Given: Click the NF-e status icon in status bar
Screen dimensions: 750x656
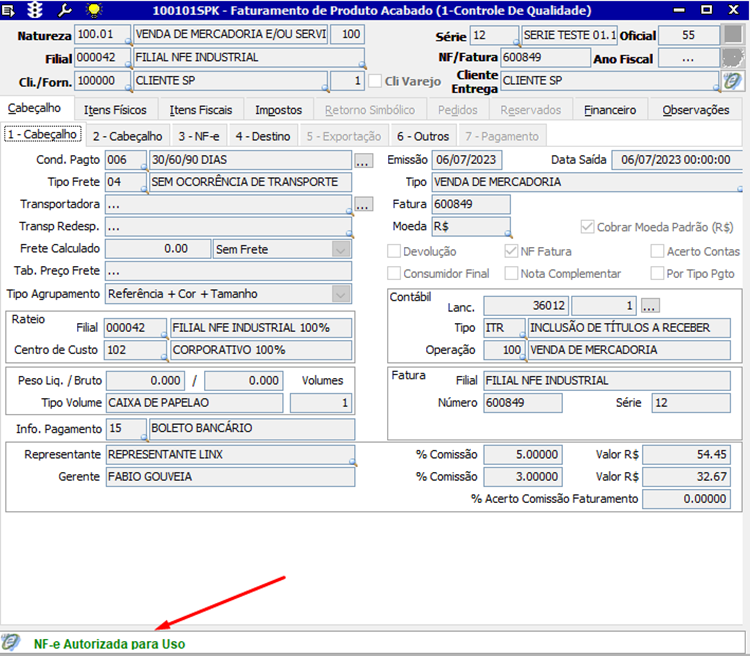Looking at the screenshot, I should coord(11,643).
